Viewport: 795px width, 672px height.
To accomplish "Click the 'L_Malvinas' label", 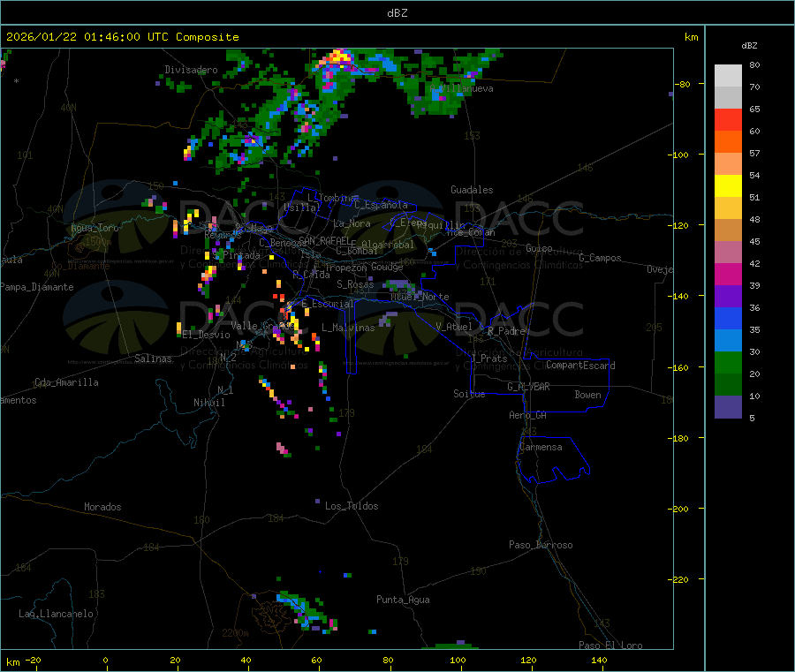I will [348, 328].
